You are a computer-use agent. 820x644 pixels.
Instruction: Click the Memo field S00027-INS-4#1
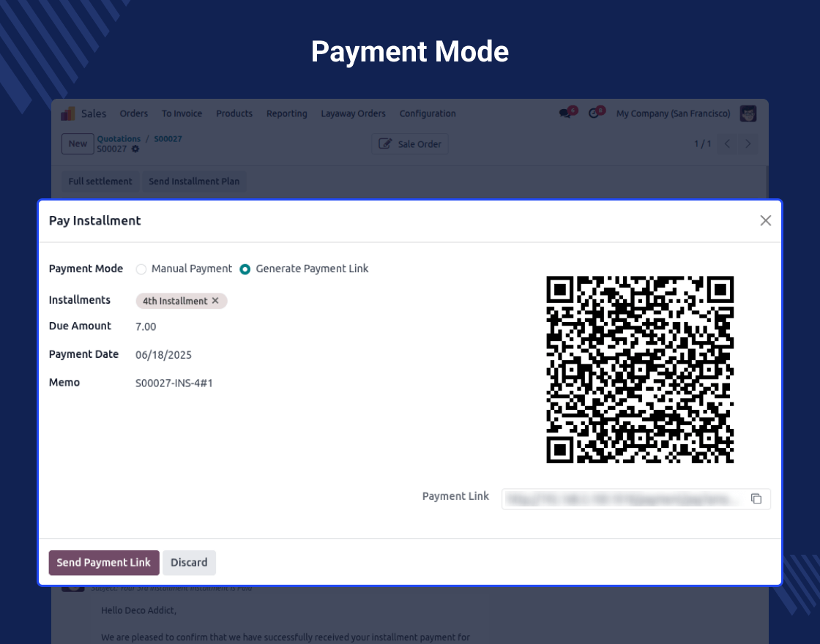click(174, 383)
